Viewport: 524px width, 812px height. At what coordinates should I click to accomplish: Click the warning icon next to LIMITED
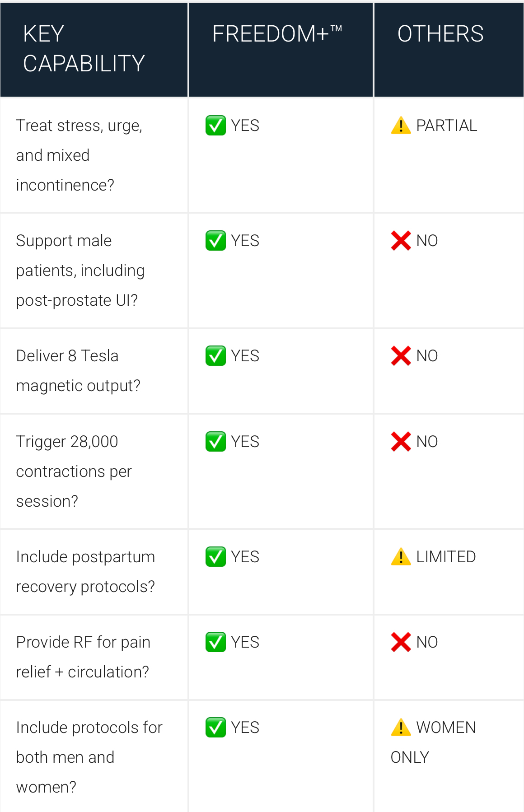coord(401,557)
